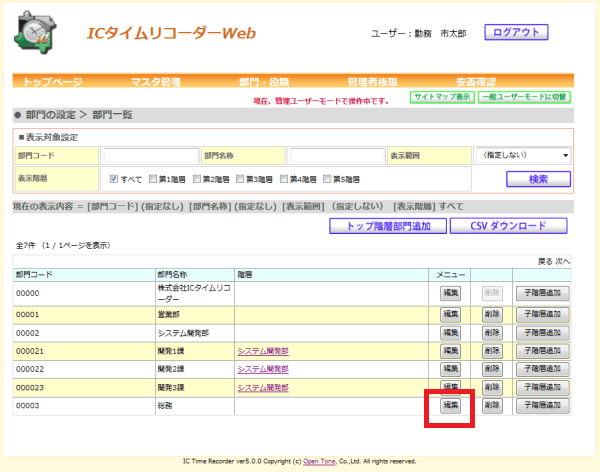Open システム開発部 link in 開発1課 row
This screenshot has height=472, width=600.
(x=263, y=351)
